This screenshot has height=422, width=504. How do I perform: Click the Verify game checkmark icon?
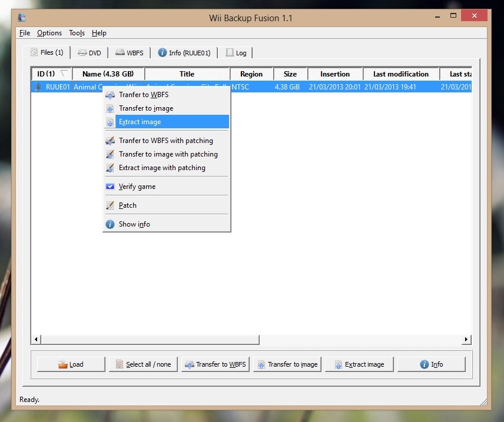pyautogui.click(x=110, y=187)
